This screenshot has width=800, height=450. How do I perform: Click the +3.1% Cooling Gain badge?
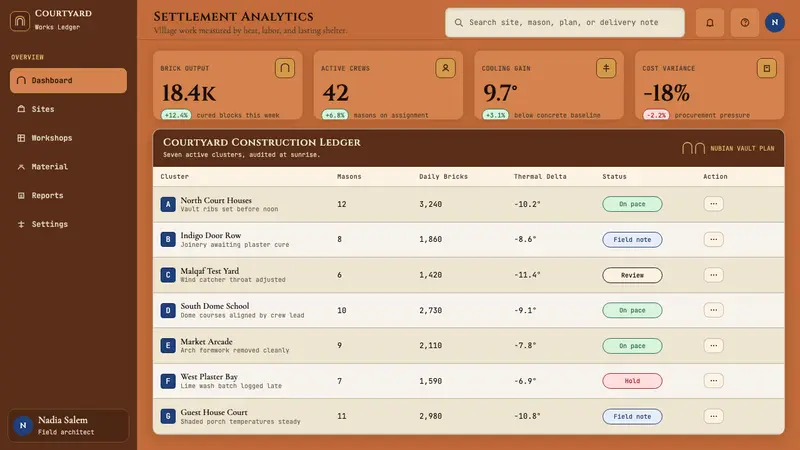[x=495, y=115]
